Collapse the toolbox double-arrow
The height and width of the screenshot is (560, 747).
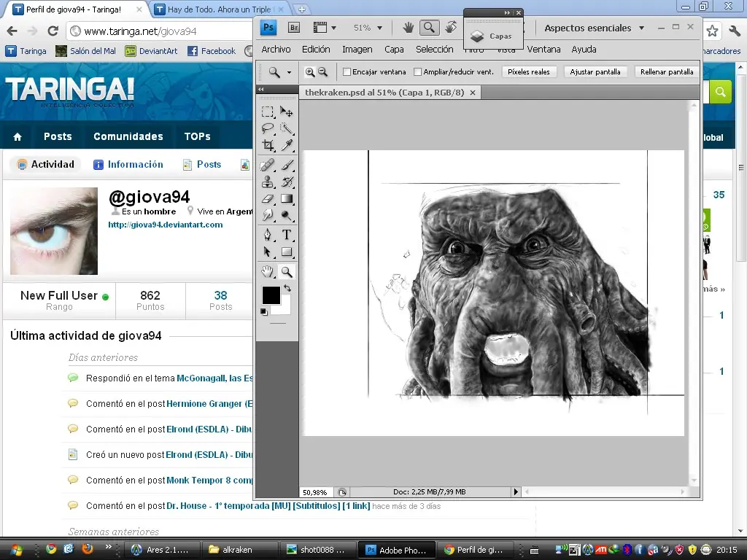pos(261,89)
